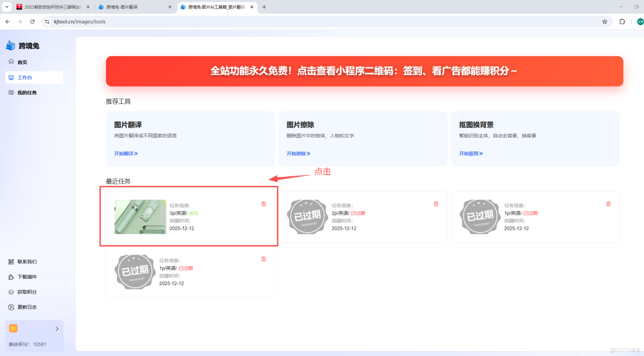This screenshot has height=356, width=644.
Task: Click the orange crown points icon
Action: coord(12,328)
